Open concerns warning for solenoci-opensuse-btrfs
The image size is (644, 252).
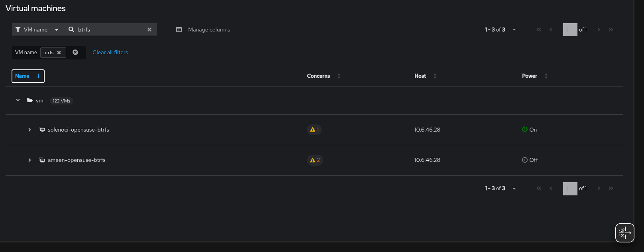click(314, 130)
